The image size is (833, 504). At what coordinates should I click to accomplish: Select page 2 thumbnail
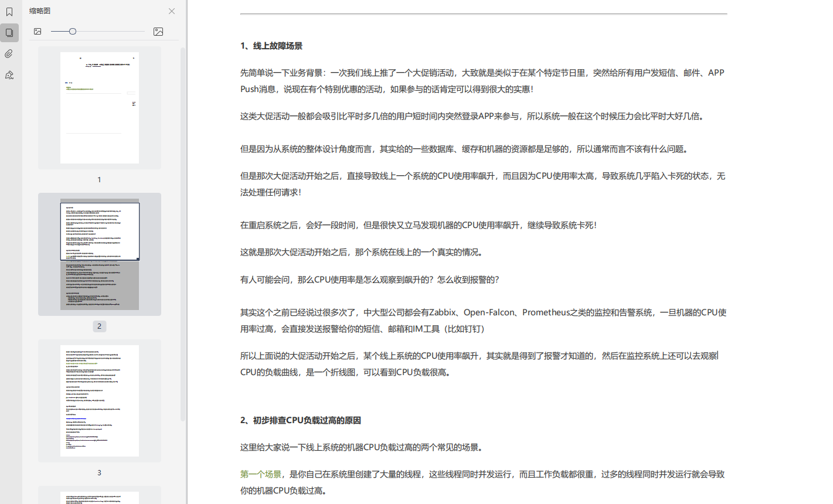100,254
